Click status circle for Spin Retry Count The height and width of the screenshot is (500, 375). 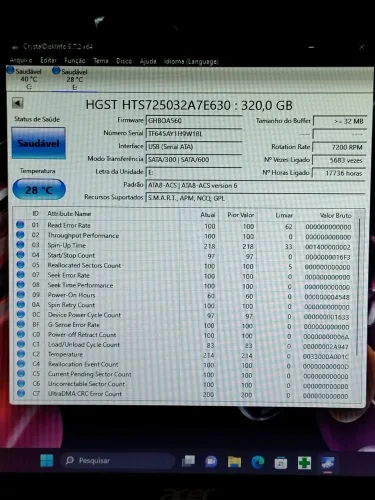click(x=21, y=305)
